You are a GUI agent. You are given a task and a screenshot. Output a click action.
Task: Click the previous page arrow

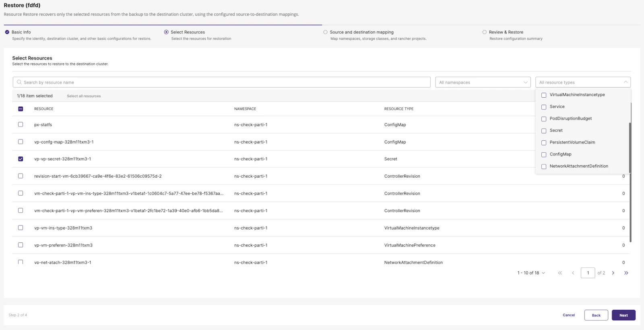[x=573, y=273]
